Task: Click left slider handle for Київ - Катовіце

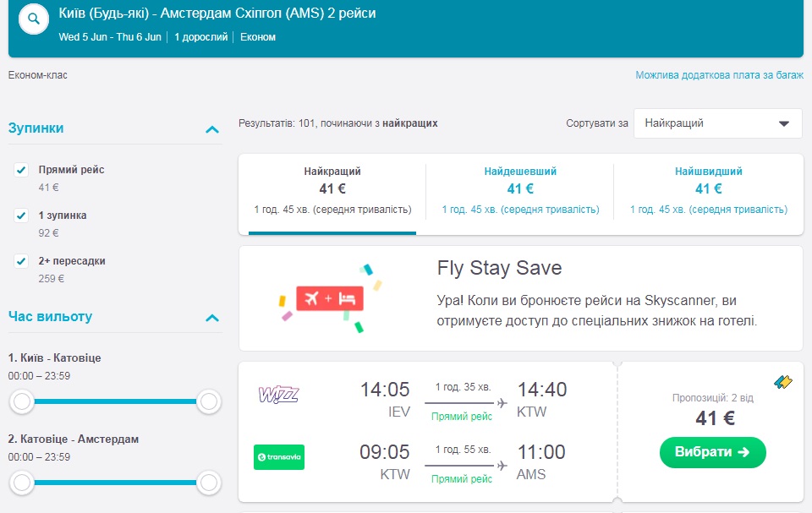Action: coord(23,402)
